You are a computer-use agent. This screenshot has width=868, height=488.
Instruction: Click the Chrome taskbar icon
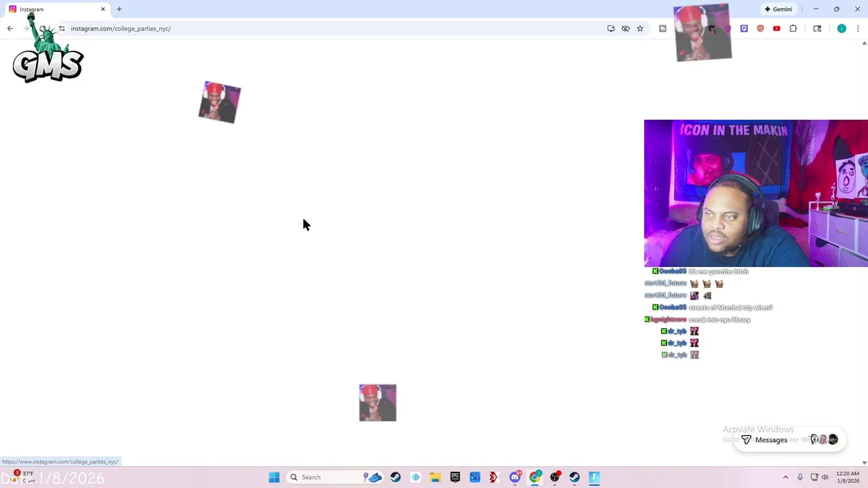(x=535, y=477)
